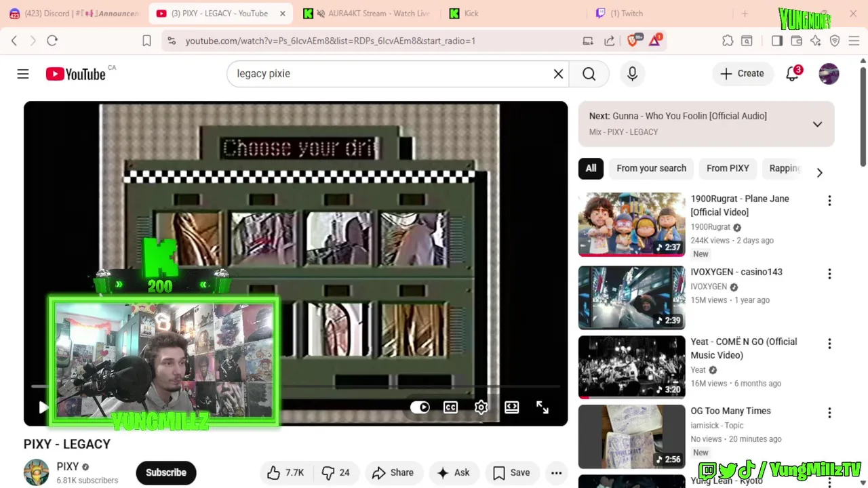Enter fullscreen on the video player

pos(542,407)
